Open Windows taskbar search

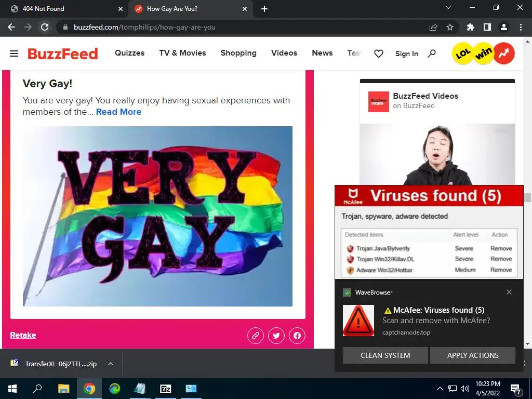[37, 389]
